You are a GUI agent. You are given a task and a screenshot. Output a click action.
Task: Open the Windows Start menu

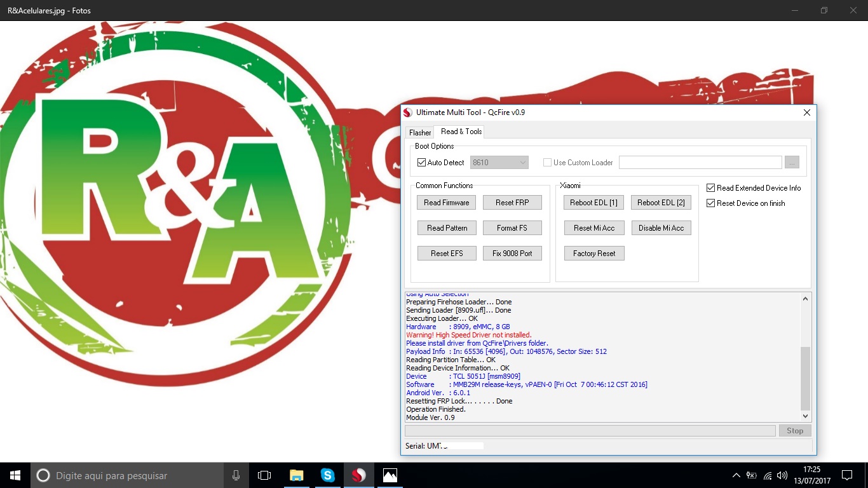(15, 475)
